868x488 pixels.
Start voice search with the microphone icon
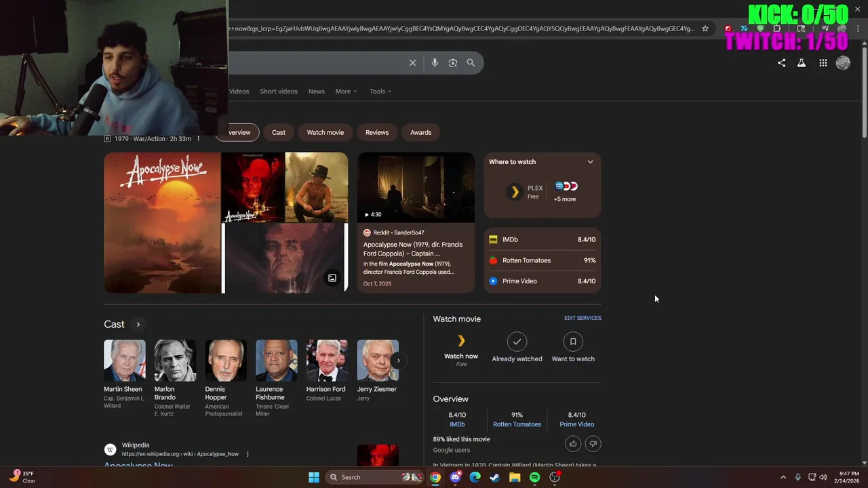tap(435, 63)
